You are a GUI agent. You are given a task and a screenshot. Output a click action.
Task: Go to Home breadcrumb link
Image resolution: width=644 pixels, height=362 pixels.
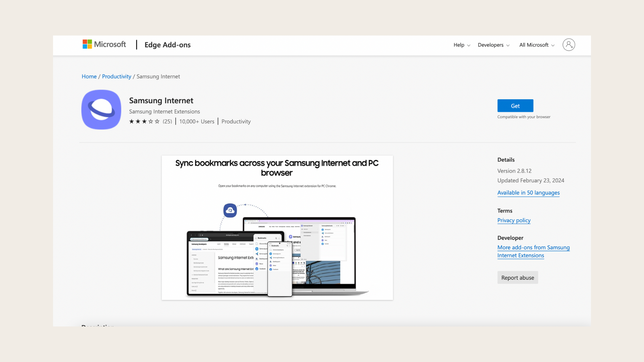[89, 76]
